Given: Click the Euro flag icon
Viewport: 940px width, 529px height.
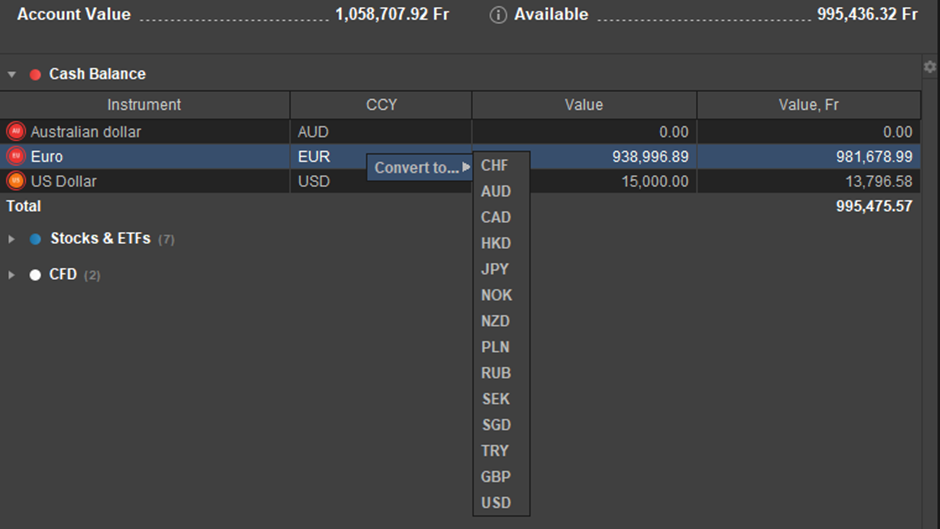Looking at the screenshot, I should (x=15, y=156).
